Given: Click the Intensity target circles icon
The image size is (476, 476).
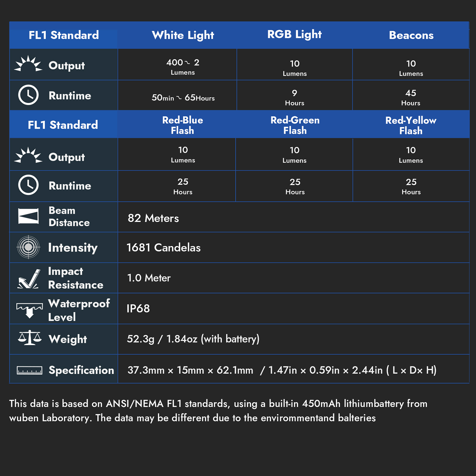Looking at the screenshot, I should tap(28, 247).
